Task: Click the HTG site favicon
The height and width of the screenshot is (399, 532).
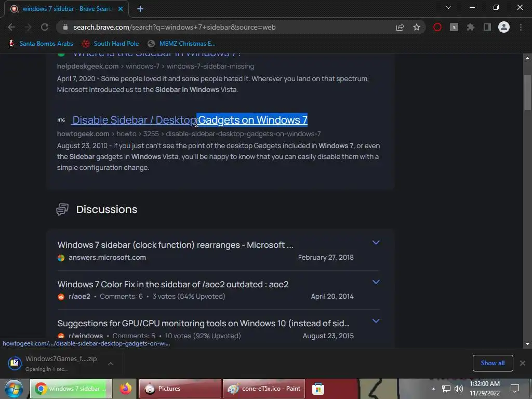Action: point(61,120)
